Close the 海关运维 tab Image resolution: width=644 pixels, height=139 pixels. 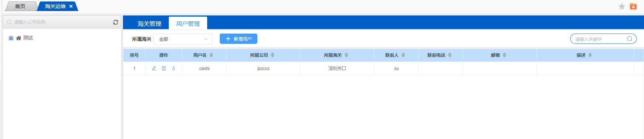[71, 6]
